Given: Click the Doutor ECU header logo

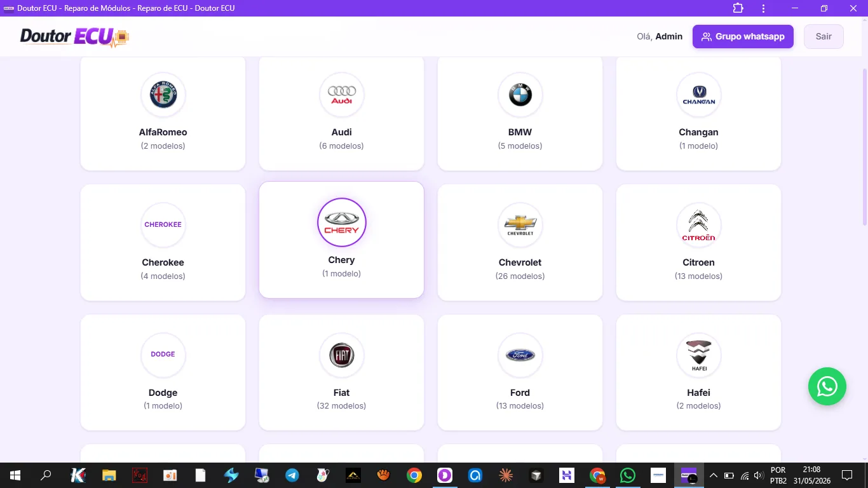Looking at the screenshot, I should click(74, 37).
